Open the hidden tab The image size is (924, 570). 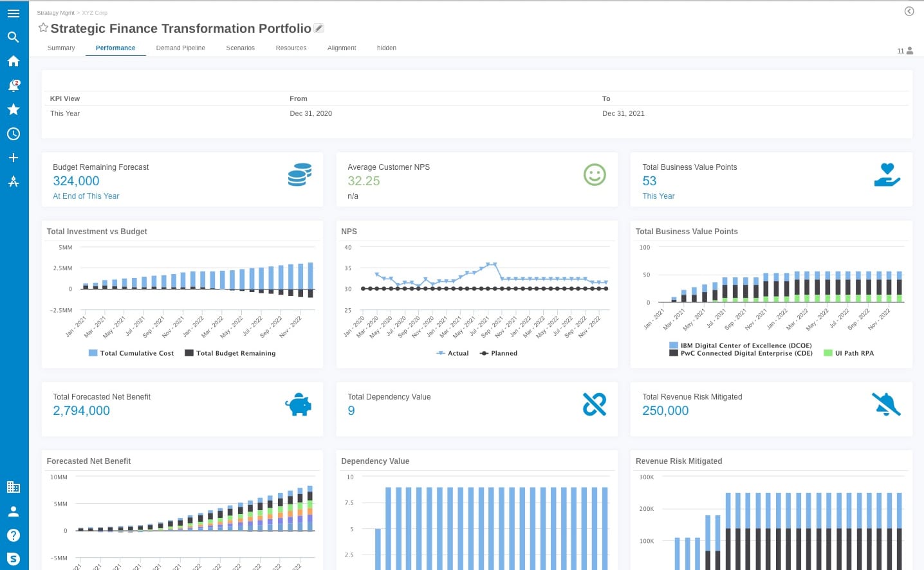(x=387, y=48)
